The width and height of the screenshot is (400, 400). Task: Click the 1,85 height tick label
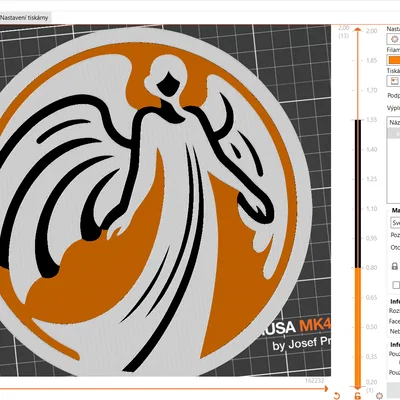point(371,60)
